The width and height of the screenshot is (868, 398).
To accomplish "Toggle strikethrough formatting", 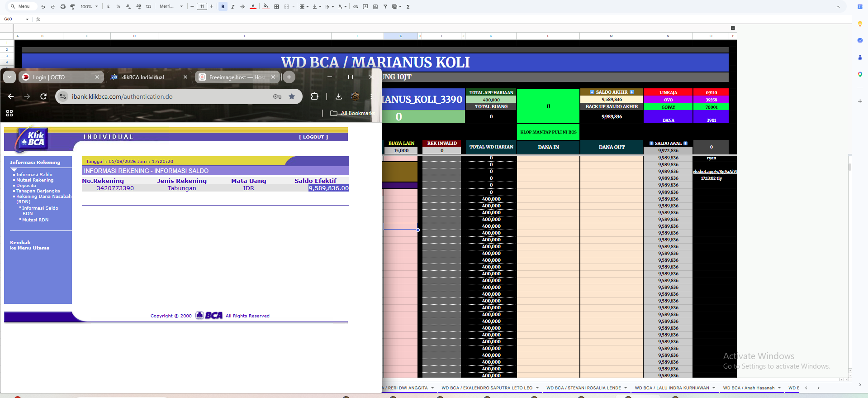I will coord(243,7).
